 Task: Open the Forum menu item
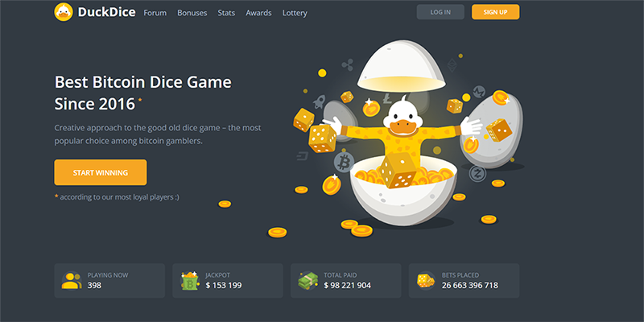[155, 13]
